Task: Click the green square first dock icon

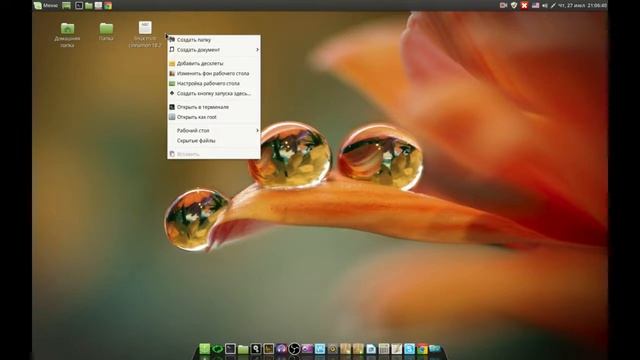Action: [x=204, y=349]
